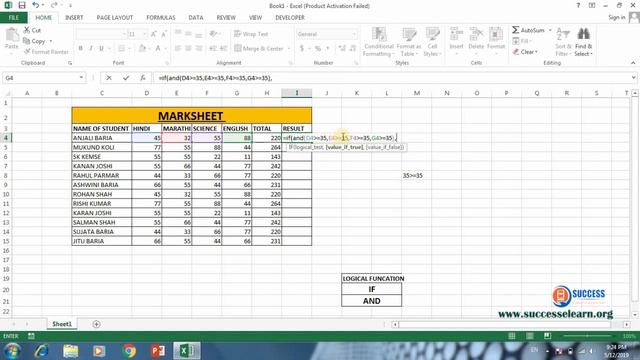Viewport: 640px width, 360px height.
Task: Click Find & Select binoculars icon
Action: pos(583,35)
